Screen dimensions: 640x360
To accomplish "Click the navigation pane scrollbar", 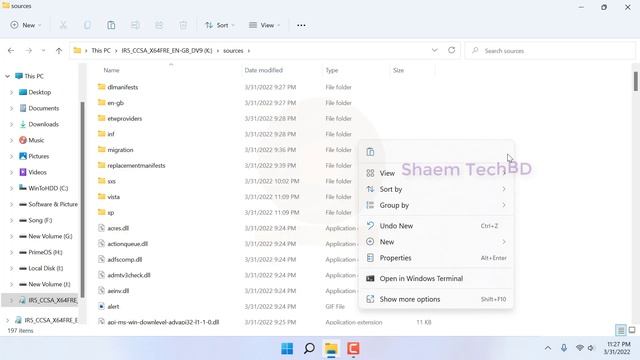I will (x=82, y=200).
